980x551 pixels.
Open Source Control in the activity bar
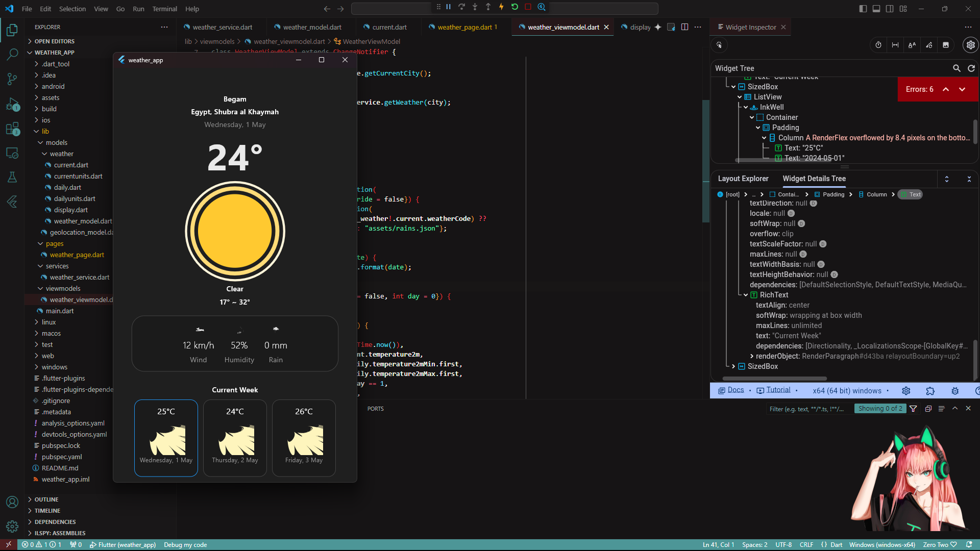(12, 79)
